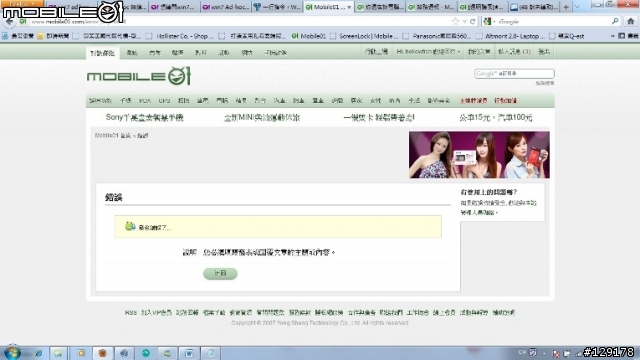Open 'Altmont 2.0- Laptop' bookmark
The height and width of the screenshot is (360, 640).
510,36
